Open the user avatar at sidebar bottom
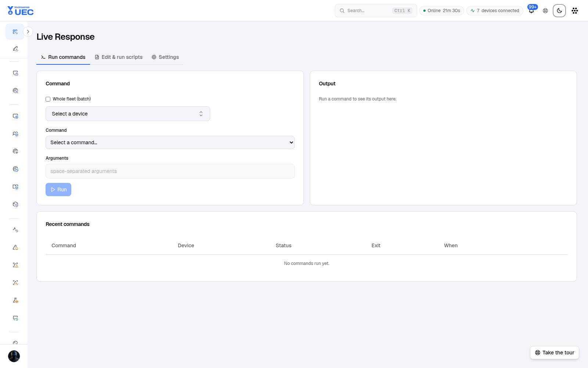 point(14,356)
